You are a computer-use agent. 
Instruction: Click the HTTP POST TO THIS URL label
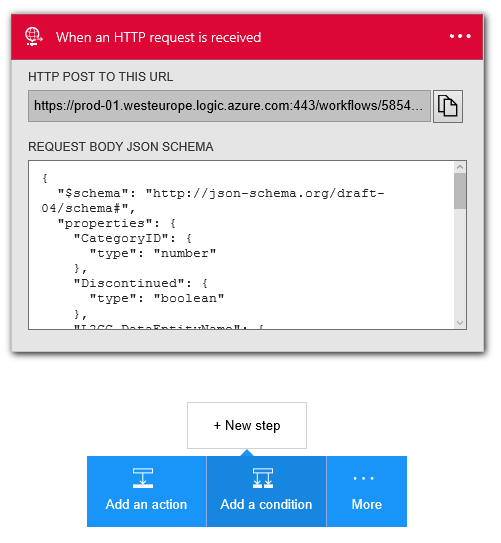(x=100, y=77)
